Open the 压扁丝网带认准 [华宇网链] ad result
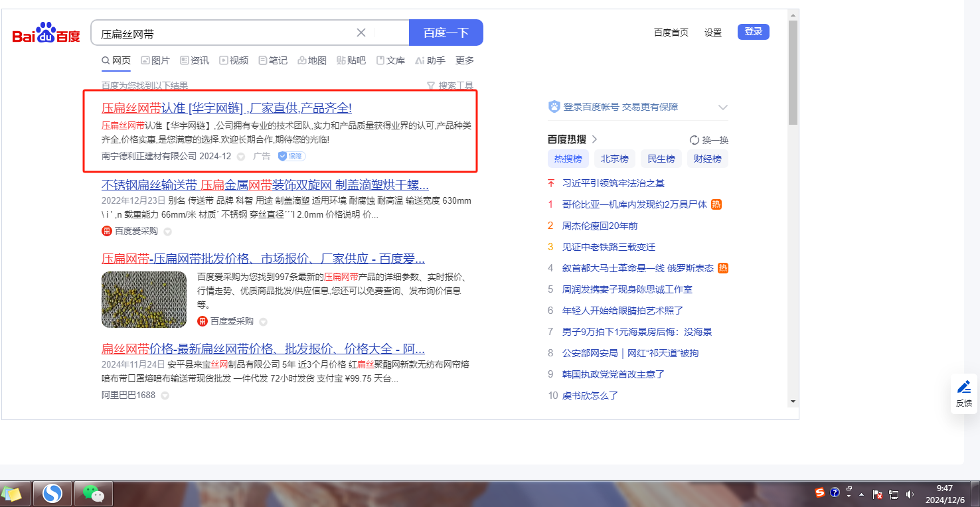Screen dimensions: 980x507 [x=226, y=108]
